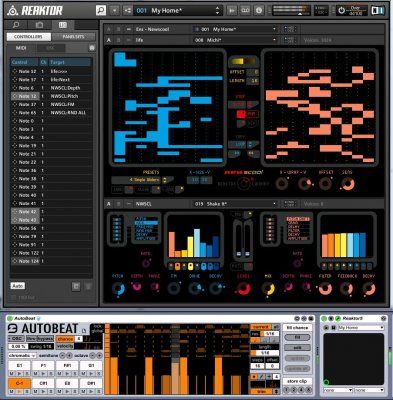Click the magnifier search icon in Reaktor header
The width and height of the screenshot is (393, 400).
101,11
